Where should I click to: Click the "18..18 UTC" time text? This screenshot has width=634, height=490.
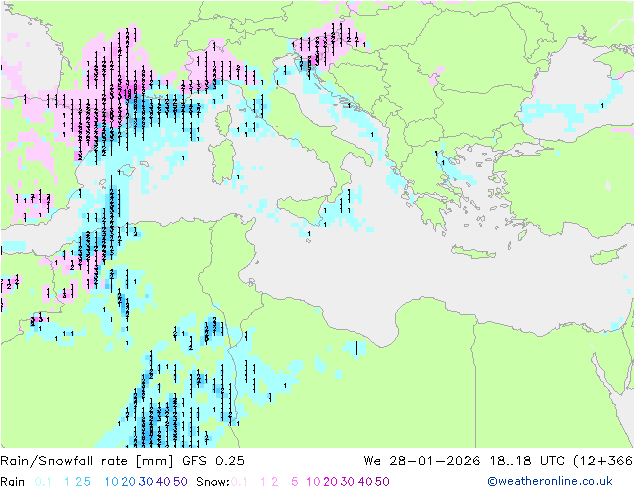tap(528, 461)
